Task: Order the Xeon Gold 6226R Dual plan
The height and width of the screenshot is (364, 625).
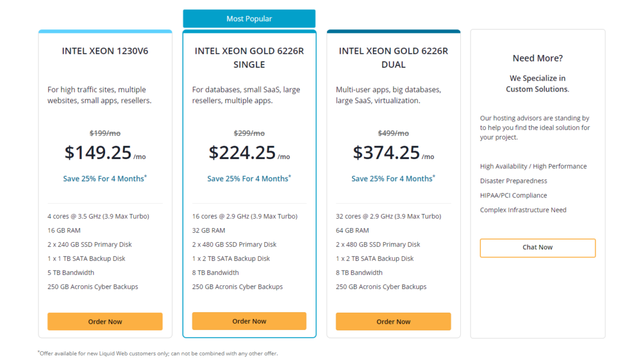Action: click(x=394, y=321)
